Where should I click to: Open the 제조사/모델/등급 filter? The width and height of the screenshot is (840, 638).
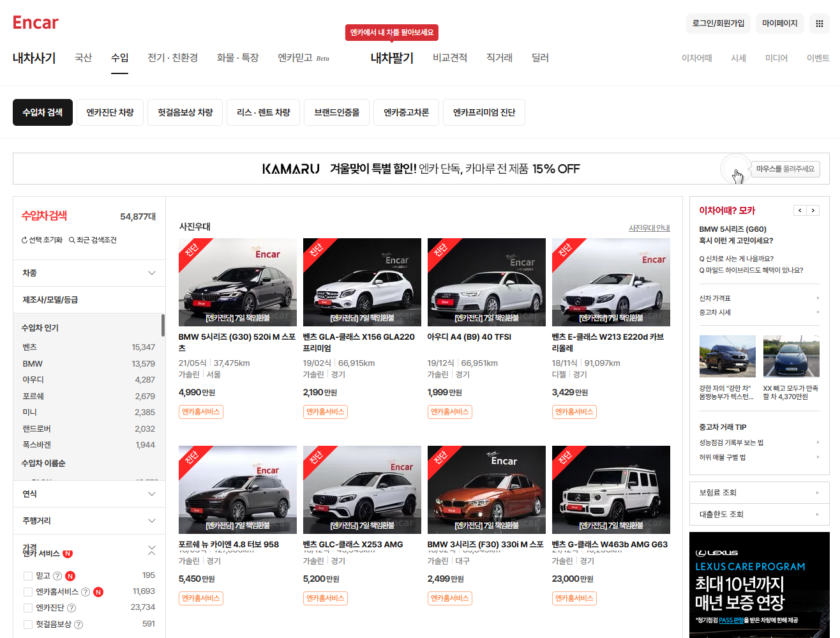(89, 300)
